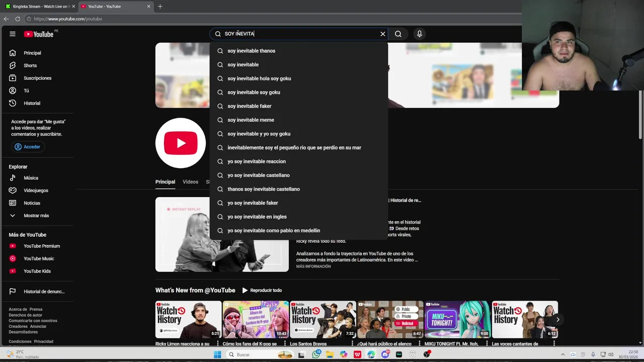Choose 'thanos soy inevitable castellano' suggestion
The width and height of the screenshot is (644, 362).
pos(299,189)
